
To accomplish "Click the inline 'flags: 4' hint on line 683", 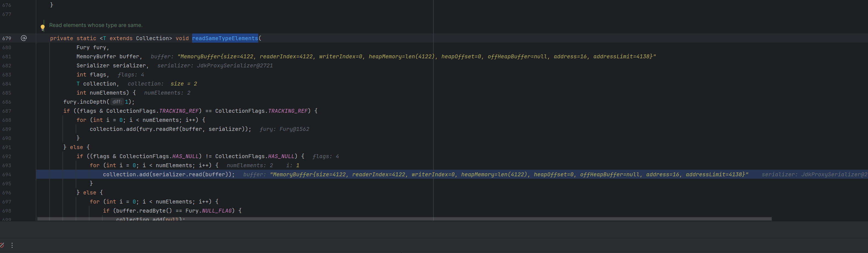I will click(131, 75).
